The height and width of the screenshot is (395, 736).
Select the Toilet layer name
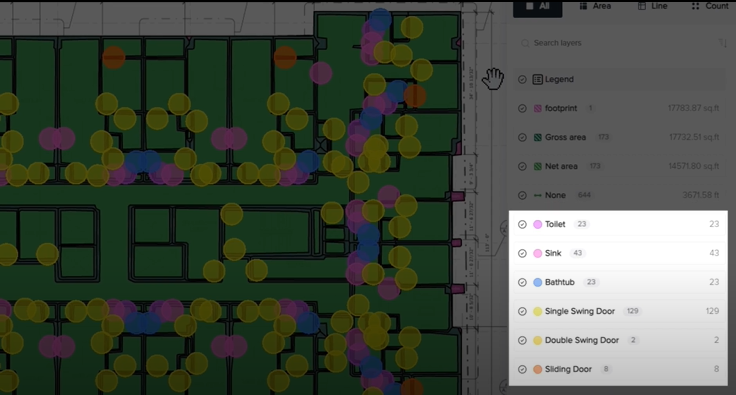pyautogui.click(x=555, y=224)
